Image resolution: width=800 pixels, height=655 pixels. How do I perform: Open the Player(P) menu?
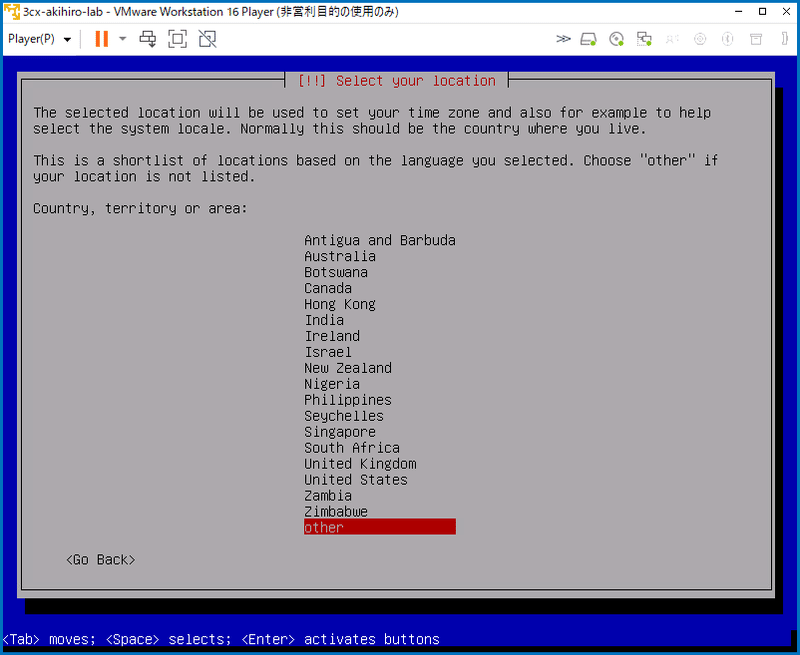pos(39,39)
